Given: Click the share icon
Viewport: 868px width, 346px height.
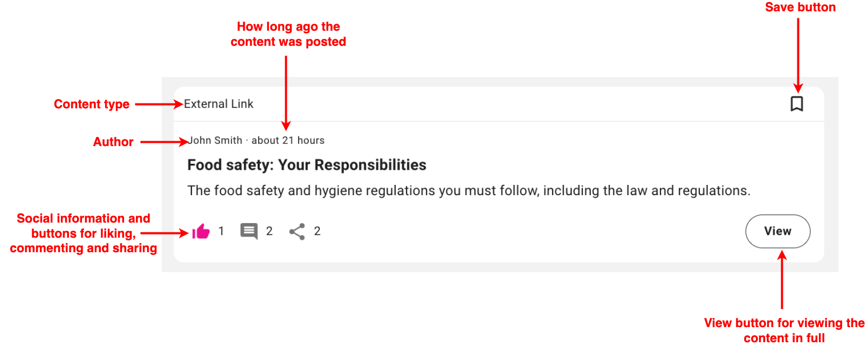Looking at the screenshot, I should [x=297, y=232].
